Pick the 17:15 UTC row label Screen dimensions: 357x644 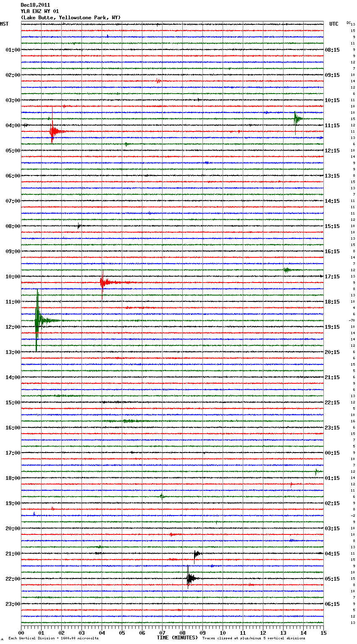[x=332, y=277]
